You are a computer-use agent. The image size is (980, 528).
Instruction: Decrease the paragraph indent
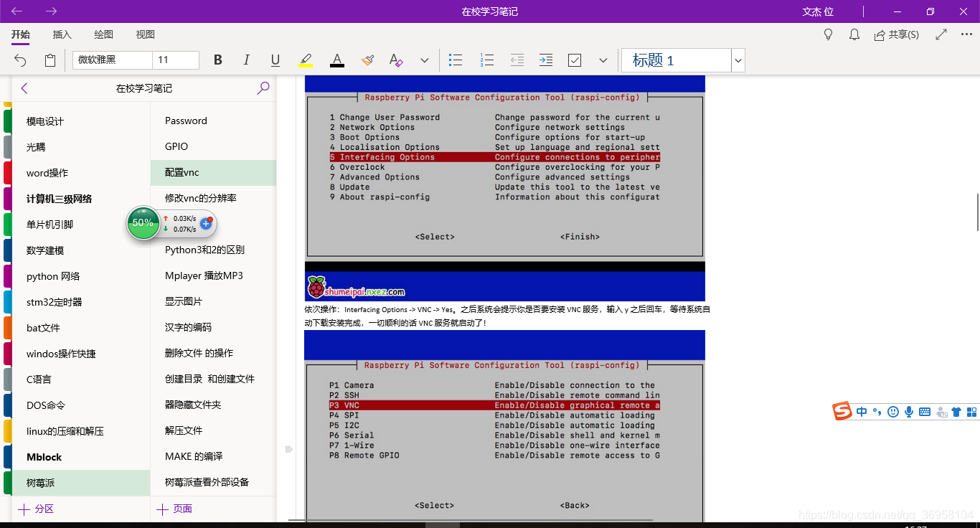tap(517, 60)
